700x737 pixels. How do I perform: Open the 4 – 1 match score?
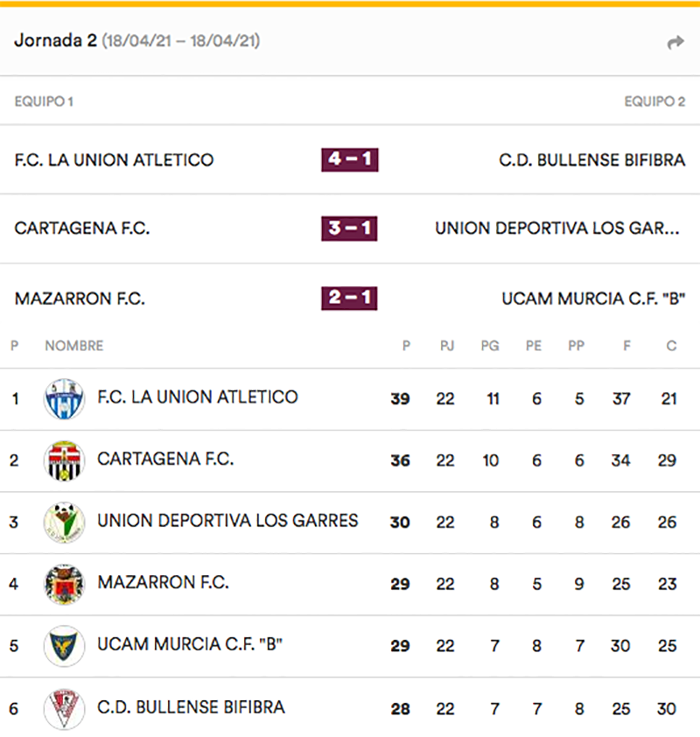pos(349,159)
